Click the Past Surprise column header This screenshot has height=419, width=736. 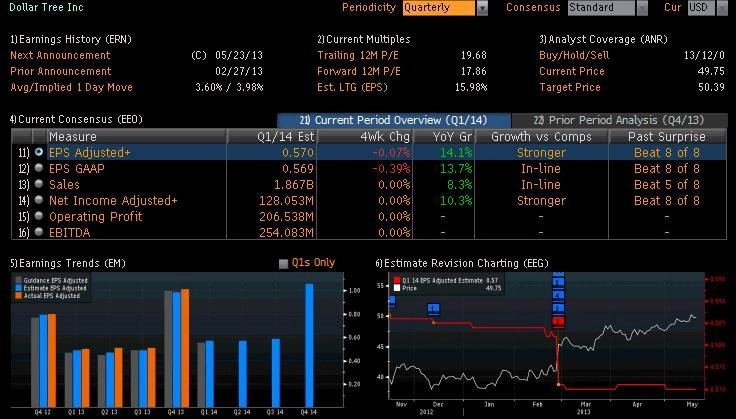tap(667, 137)
